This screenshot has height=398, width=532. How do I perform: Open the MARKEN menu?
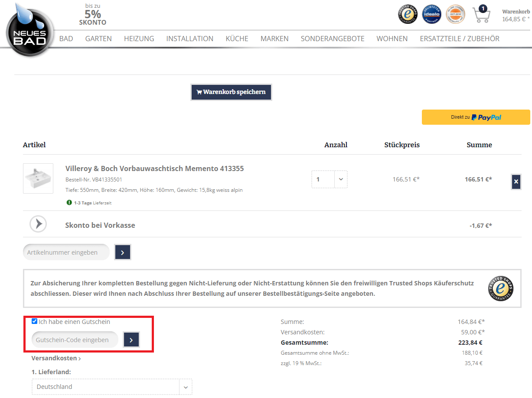pos(274,39)
